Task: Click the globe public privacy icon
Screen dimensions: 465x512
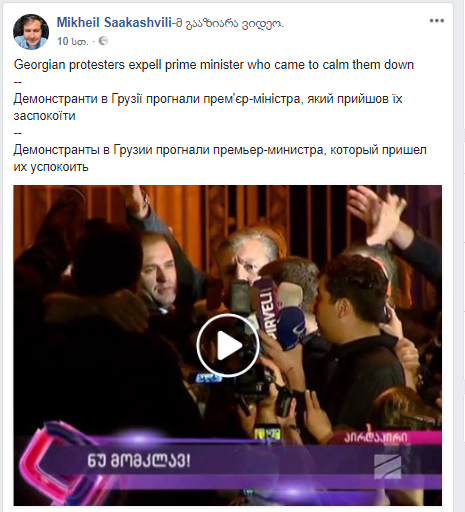Action: point(103,41)
